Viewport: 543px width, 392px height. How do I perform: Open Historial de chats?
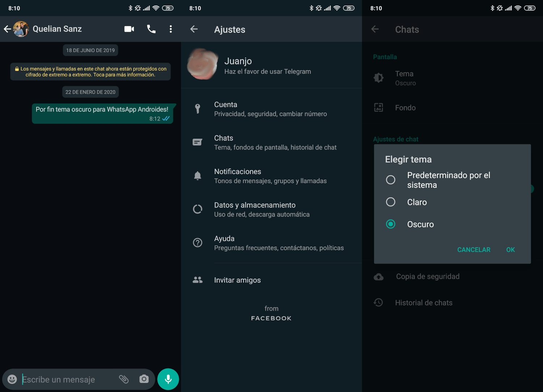452,303
